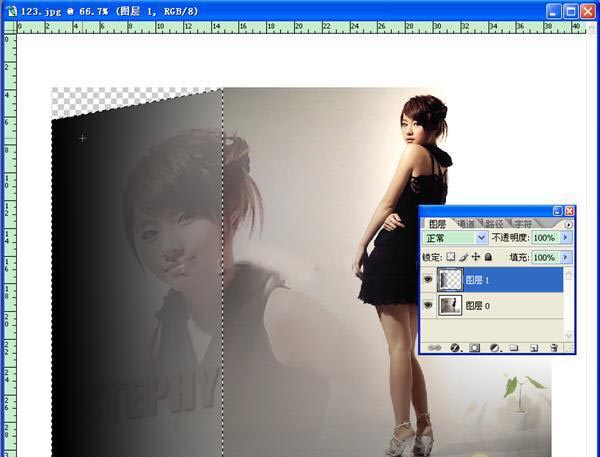The width and height of the screenshot is (600, 457).
Task: Open the 填充 fill slider arrow
Action: tap(565, 257)
